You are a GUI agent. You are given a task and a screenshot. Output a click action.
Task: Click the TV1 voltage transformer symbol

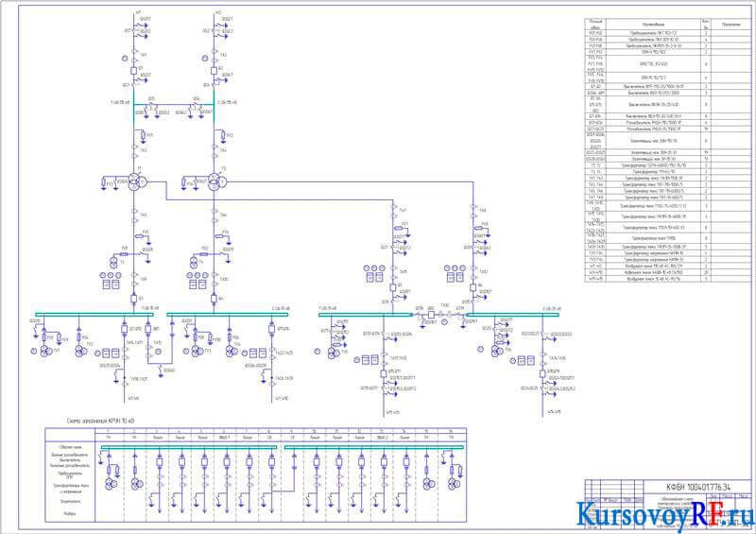[x=45, y=351]
